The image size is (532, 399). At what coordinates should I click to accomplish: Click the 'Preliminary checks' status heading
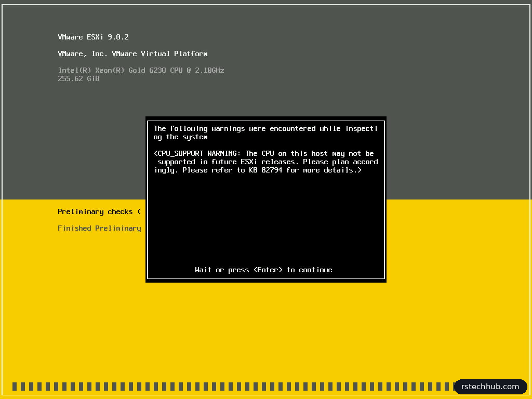point(99,212)
